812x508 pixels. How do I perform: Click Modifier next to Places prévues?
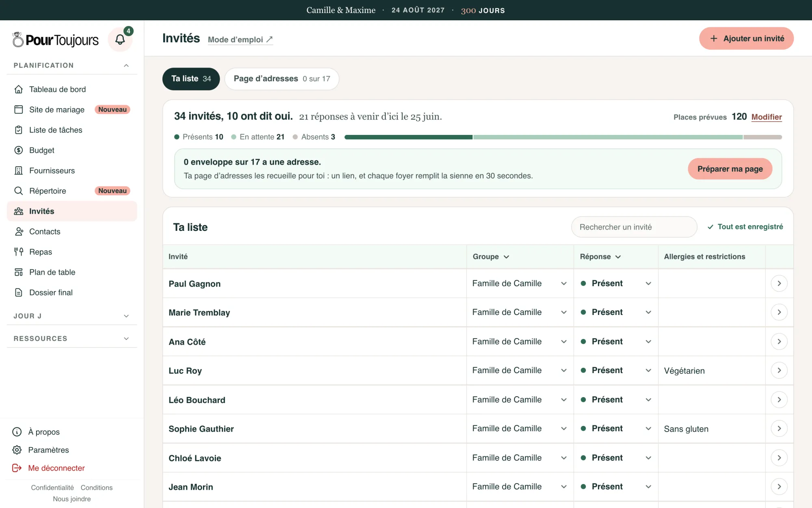tap(767, 117)
